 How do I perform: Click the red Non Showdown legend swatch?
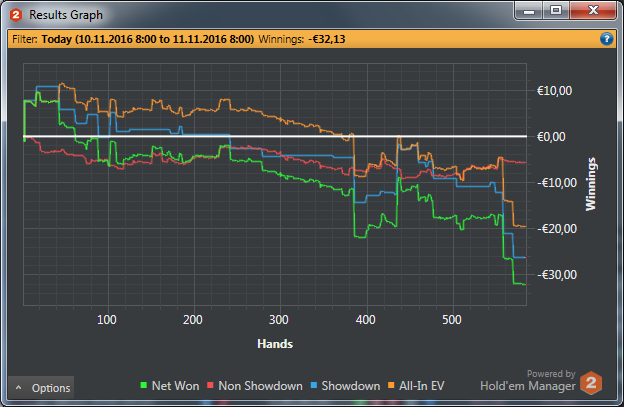pos(211,385)
